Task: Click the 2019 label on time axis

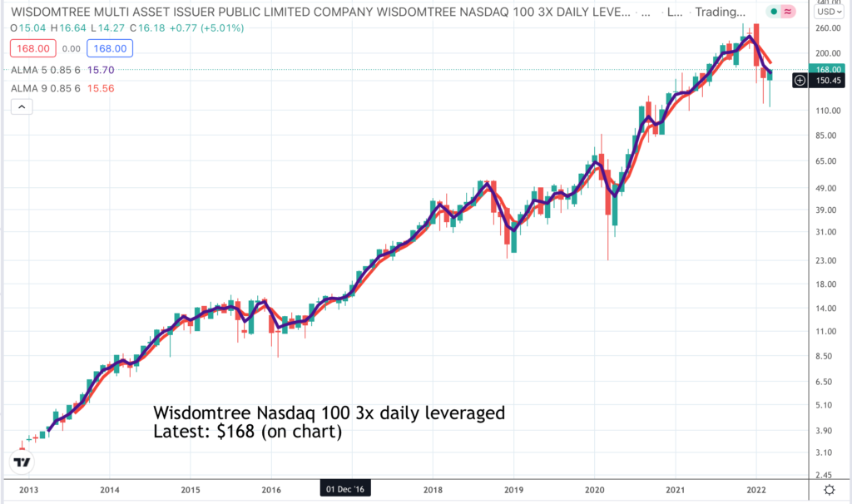Action: pyautogui.click(x=514, y=490)
